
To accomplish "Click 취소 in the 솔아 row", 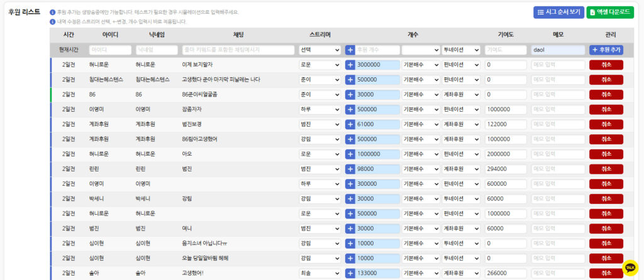I will 606,273.
